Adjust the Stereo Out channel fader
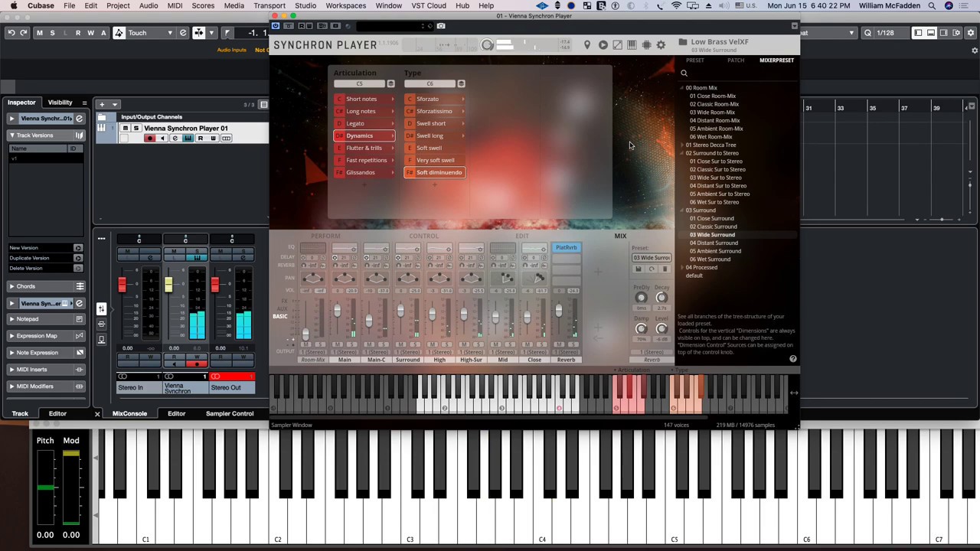The width and height of the screenshot is (980, 551). coord(214,285)
